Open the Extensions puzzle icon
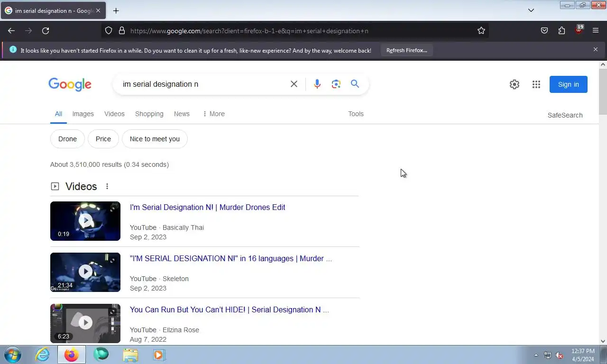The image size is (607, 364). tap(561, 31)
